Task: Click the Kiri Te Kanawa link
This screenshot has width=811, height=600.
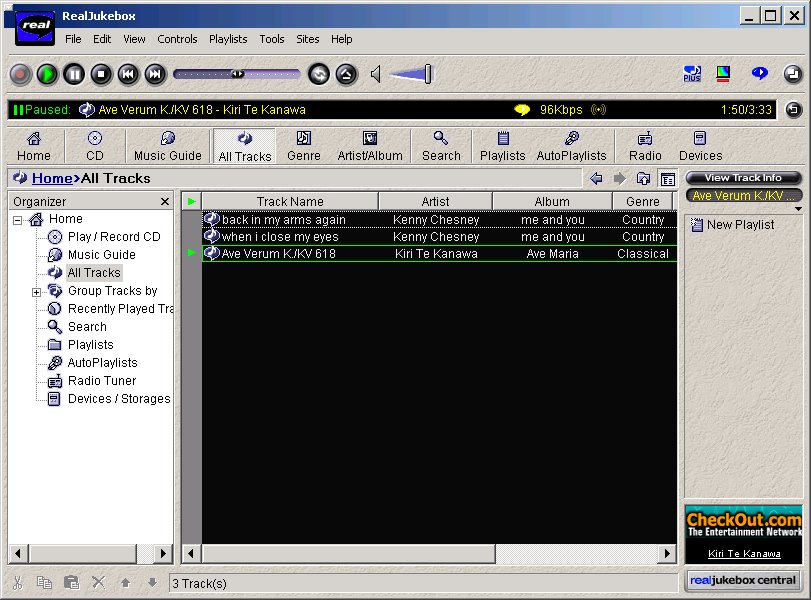Action: point(744,554)
